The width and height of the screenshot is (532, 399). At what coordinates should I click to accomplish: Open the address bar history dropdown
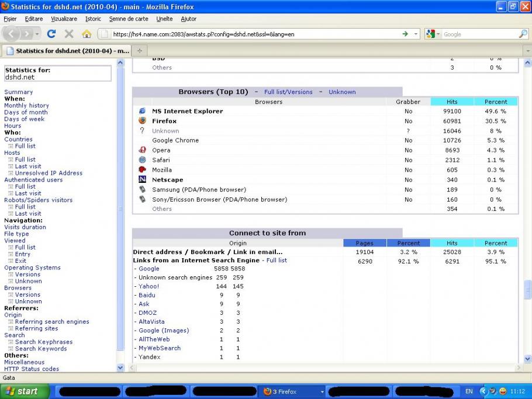[416, 34]
